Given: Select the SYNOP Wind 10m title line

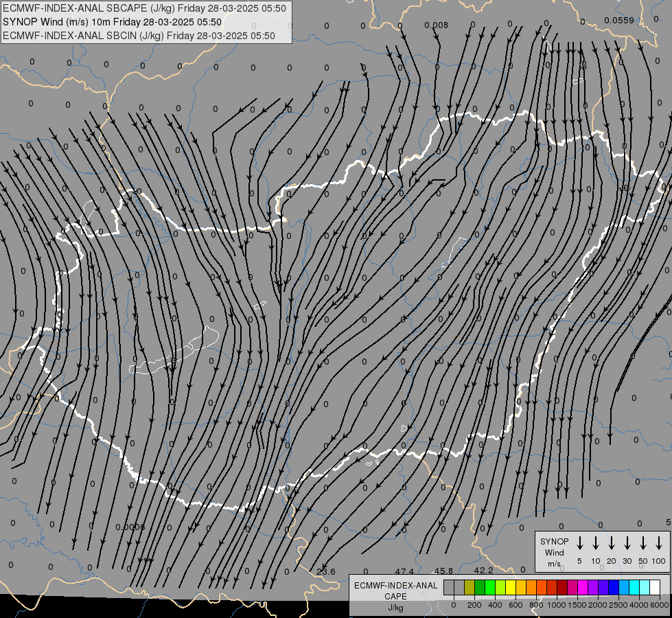Looking at the screenshot, I should point(112,22).
